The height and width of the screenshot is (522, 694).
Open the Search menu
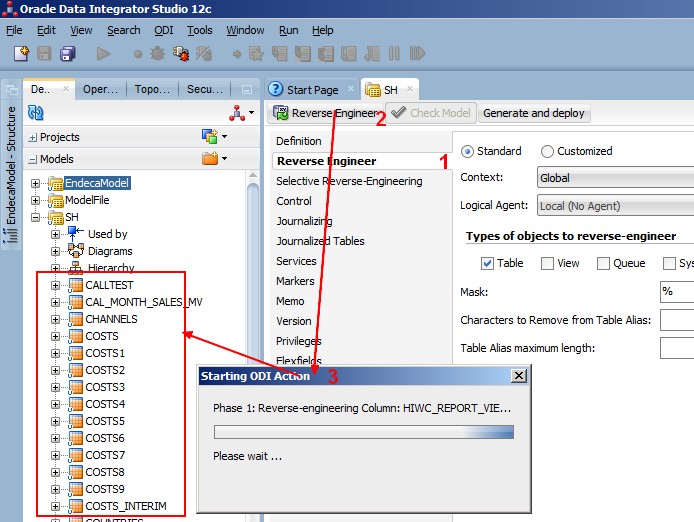[x=123, y=31]
